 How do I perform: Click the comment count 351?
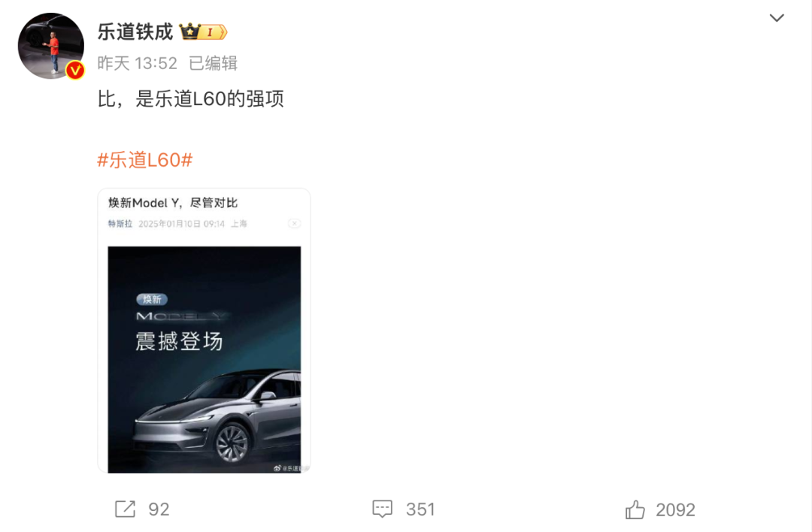(x=420, y=509)
